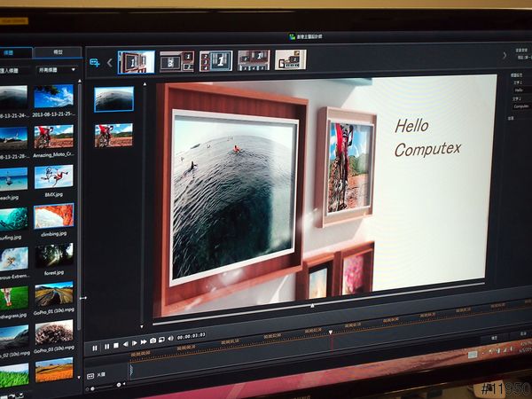This screenshot has width=532, height=399.
Task: Select the first highlighted theme template thumbnail
Action: (x=137, y=62)
